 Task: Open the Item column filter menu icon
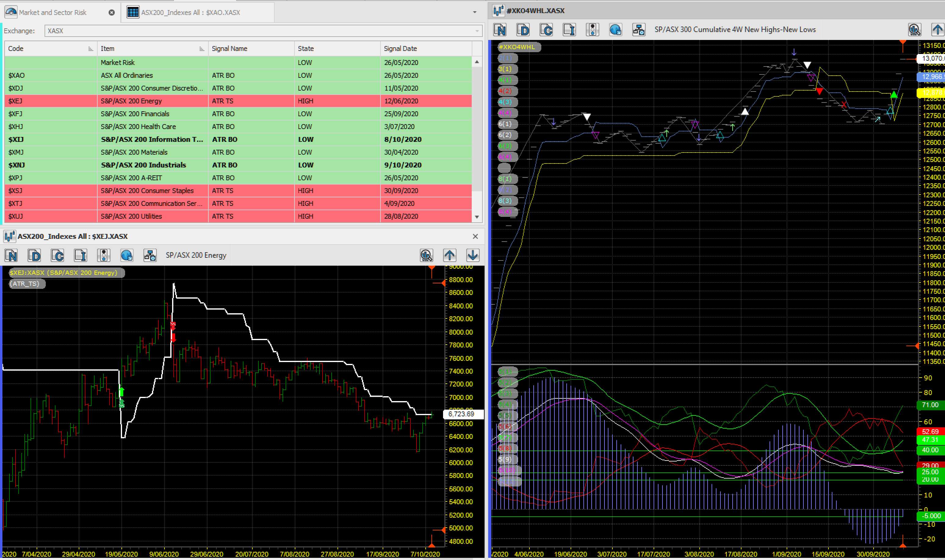pos(201,49)
